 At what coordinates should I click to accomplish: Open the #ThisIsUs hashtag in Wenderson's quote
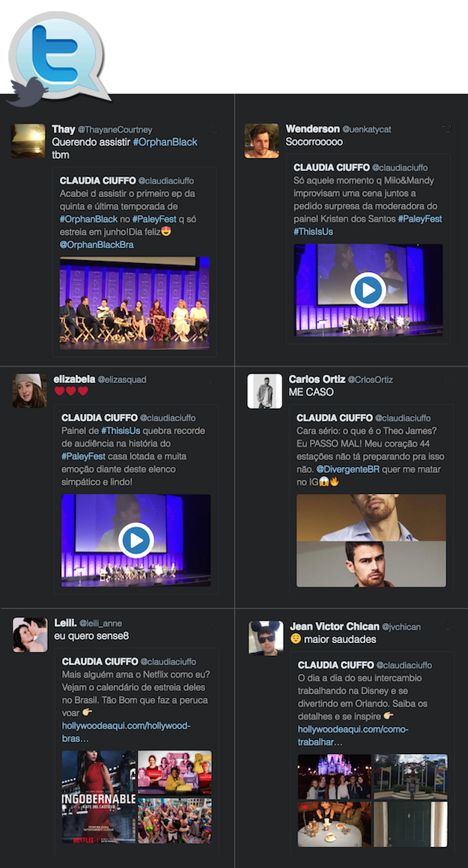click(x=313, y=232)
